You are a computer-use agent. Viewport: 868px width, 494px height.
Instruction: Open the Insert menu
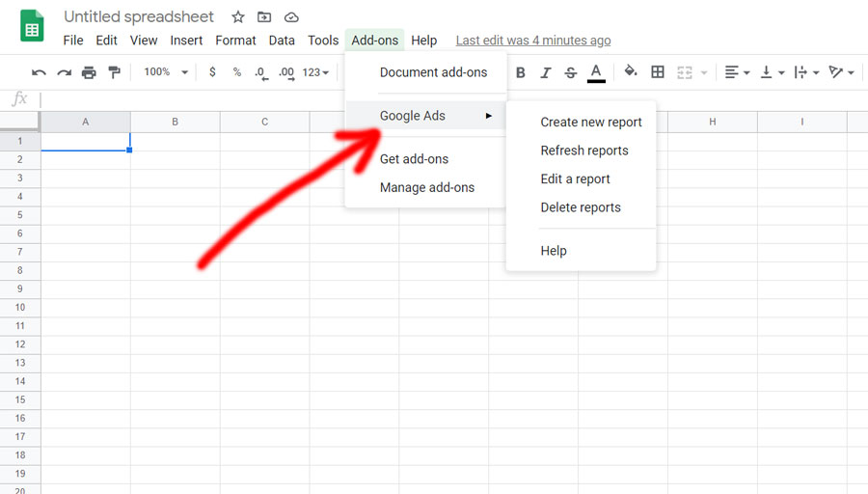tap(186, 41)
